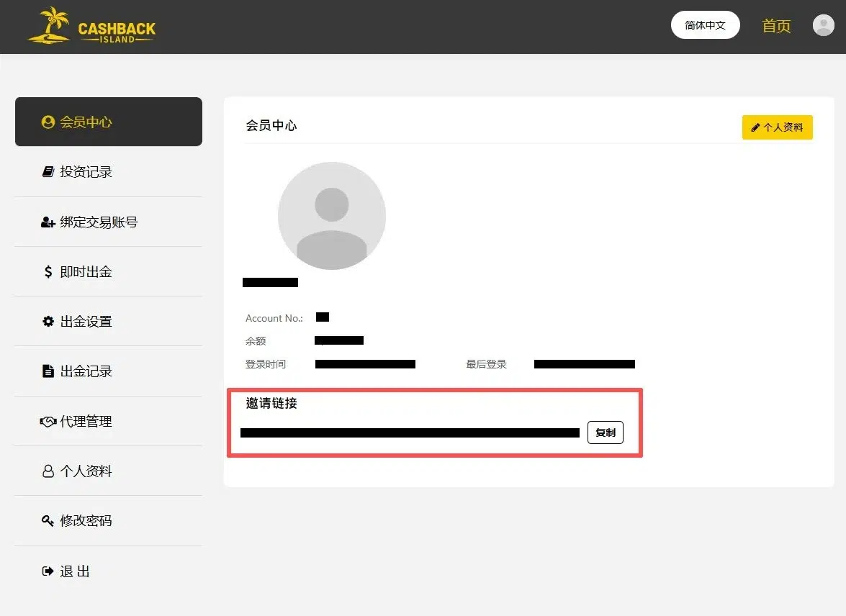Click the handshake icon beside 代理管理
Screen dimensions: 846x616
[x=48, y=421]
